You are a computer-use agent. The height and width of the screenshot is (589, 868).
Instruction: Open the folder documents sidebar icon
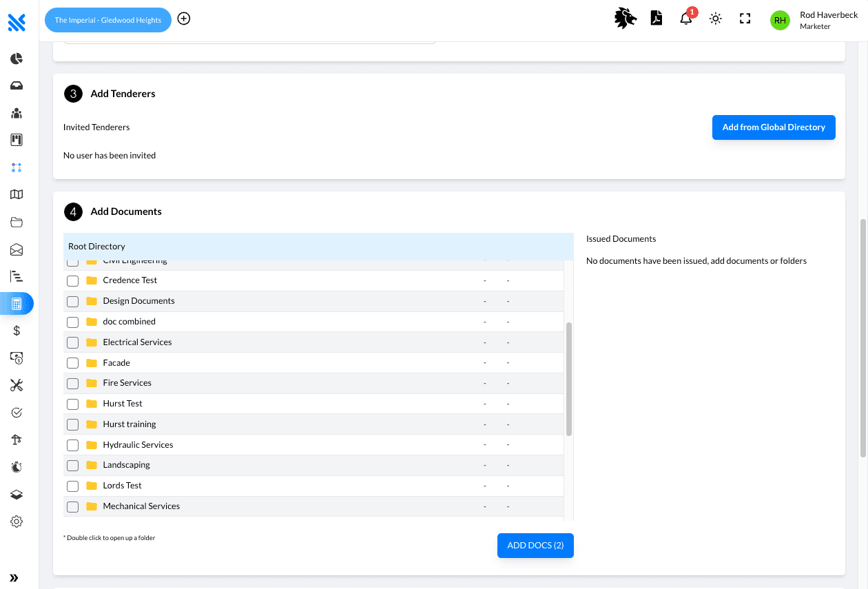pos(17,222)
